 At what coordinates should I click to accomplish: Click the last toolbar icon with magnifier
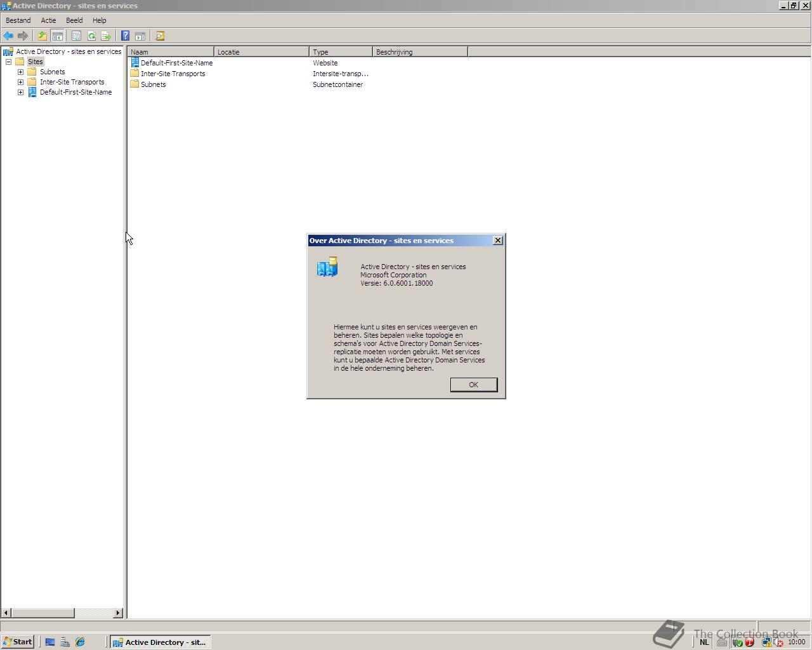click(160, 36)
